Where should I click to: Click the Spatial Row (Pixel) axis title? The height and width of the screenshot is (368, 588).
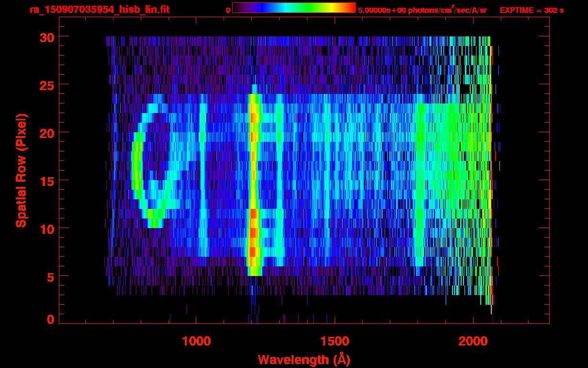(21, 171)
